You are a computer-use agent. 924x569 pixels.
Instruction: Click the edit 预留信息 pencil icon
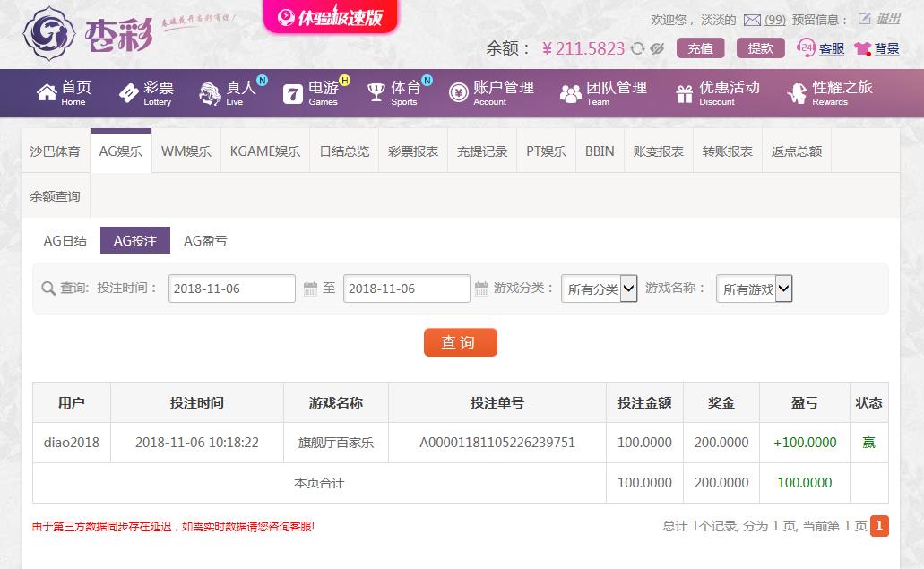coord(864,19)
